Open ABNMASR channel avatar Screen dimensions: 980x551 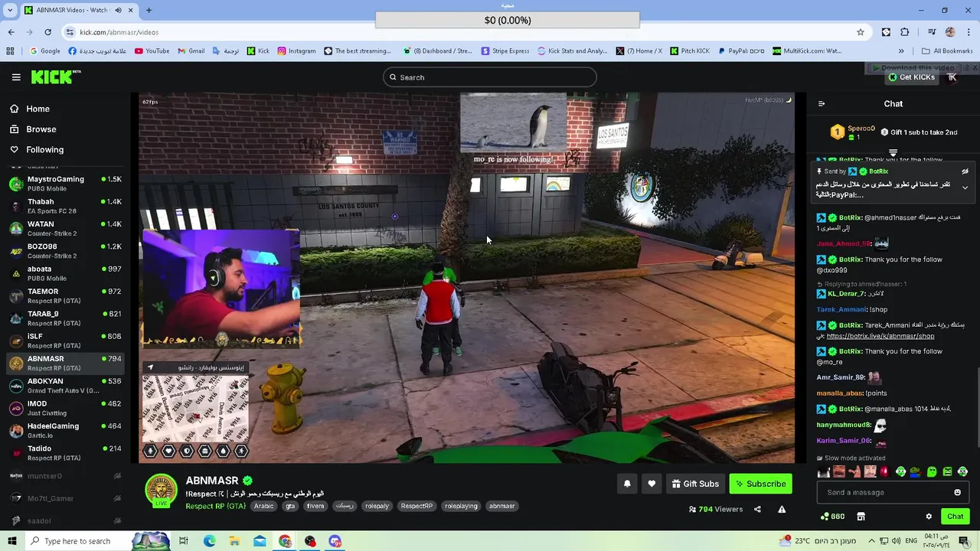161,491
